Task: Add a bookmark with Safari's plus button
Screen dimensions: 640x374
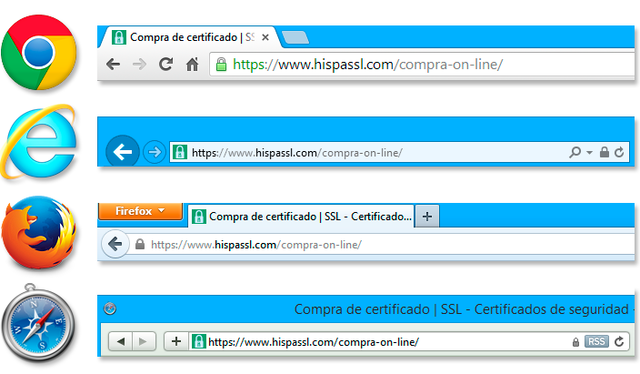Action: point(176,341)
